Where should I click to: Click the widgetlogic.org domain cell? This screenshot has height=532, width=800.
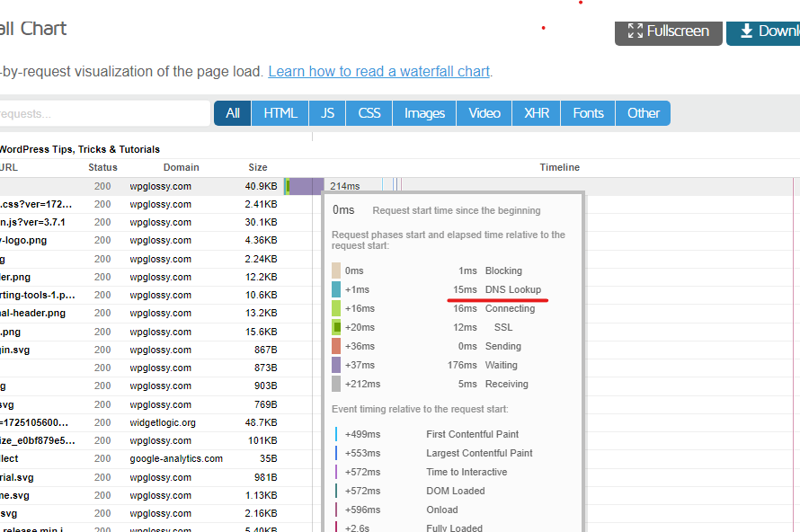(162, 423)
